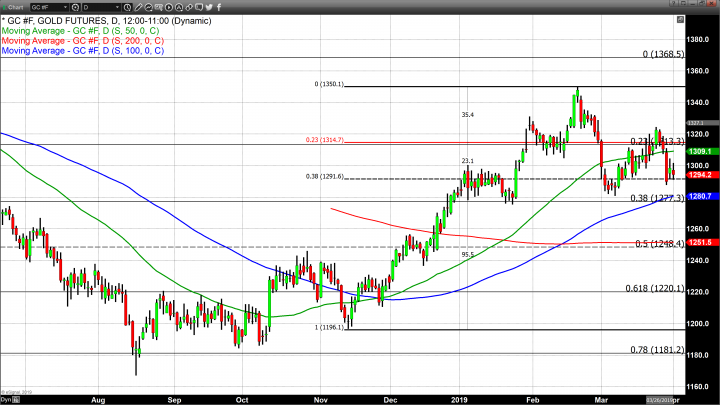
Task: Click the alerts circle icon
Action: (179, 7)
